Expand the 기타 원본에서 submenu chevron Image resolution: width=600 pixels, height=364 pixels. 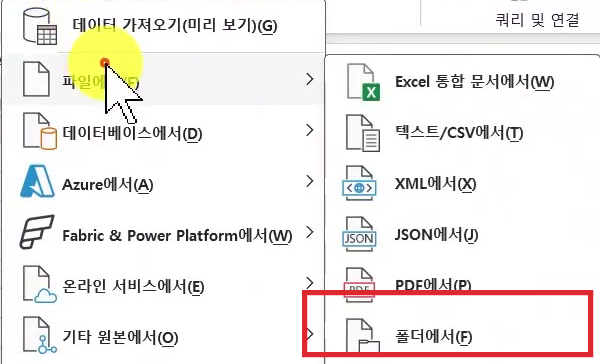[x=310, y=334]
